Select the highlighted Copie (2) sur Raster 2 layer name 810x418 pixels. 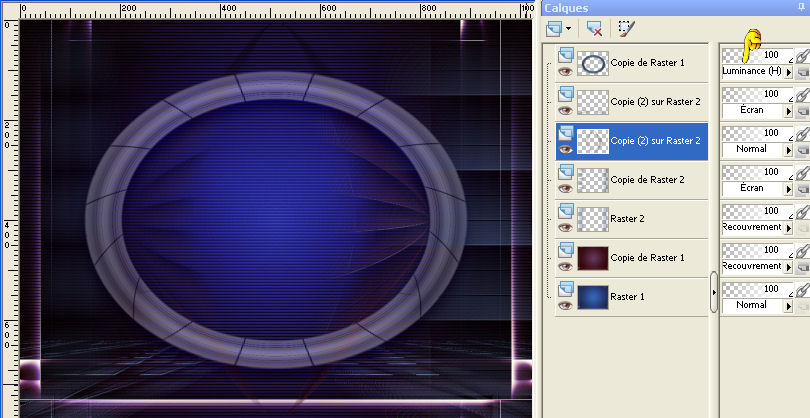point(655,141)
